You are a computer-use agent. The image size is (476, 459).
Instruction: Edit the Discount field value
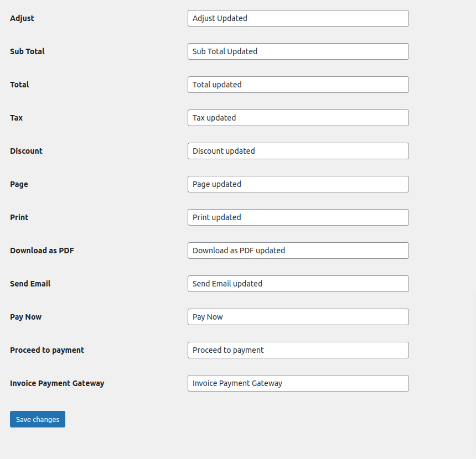298,151
